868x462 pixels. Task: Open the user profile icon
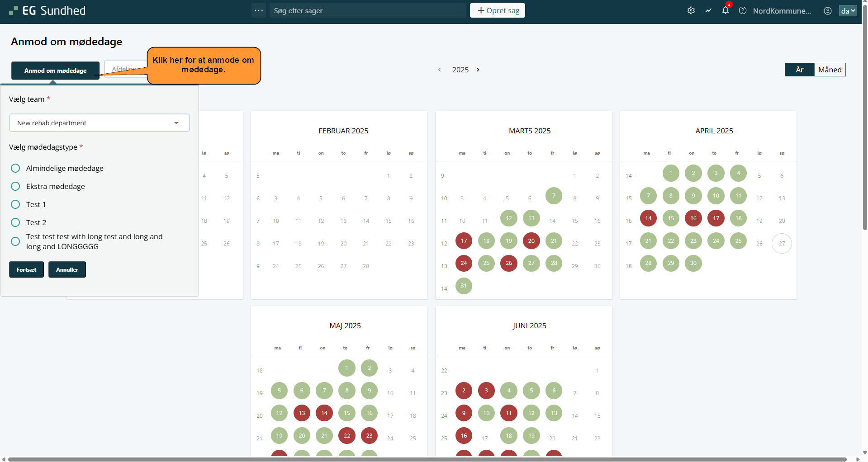coord(828,10)
